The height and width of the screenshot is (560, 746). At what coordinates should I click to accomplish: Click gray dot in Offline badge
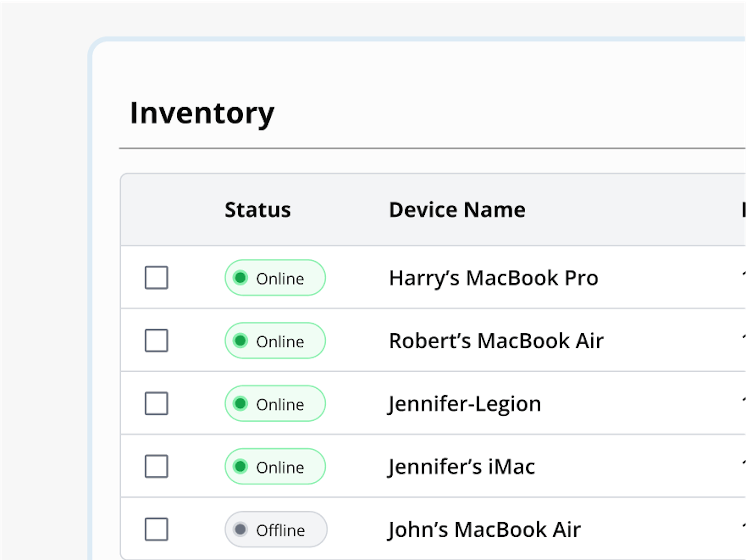coord(241,529)
